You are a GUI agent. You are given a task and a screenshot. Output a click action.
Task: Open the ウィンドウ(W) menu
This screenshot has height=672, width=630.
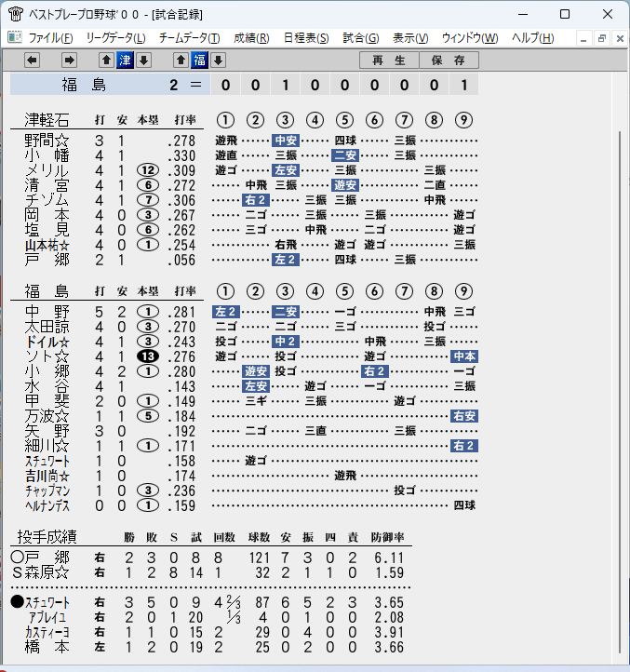(470, 38)
